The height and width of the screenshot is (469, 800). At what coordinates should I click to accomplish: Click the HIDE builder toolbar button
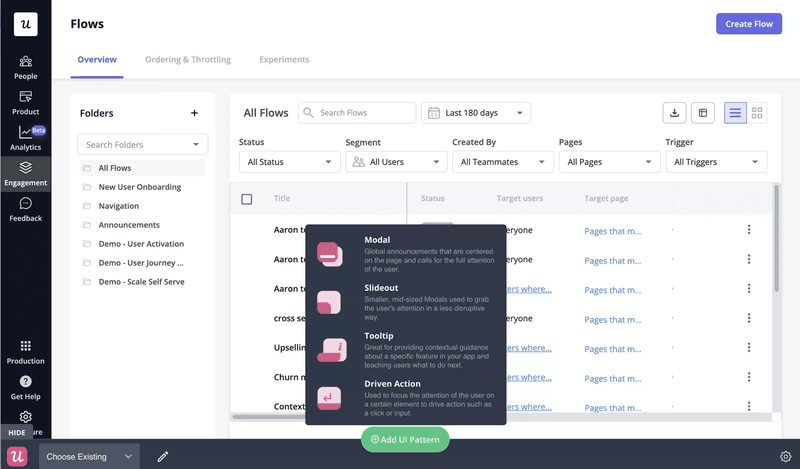tap(16, 432)
